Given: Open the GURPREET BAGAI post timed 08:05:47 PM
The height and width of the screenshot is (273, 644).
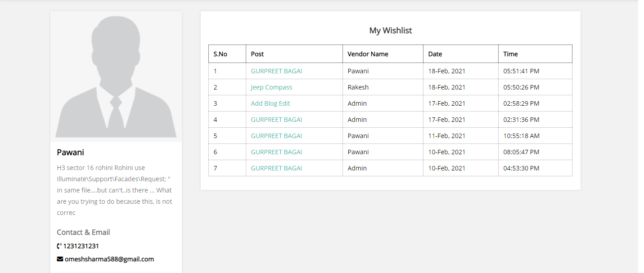Looking at the screenshot, I should [276, 152].
